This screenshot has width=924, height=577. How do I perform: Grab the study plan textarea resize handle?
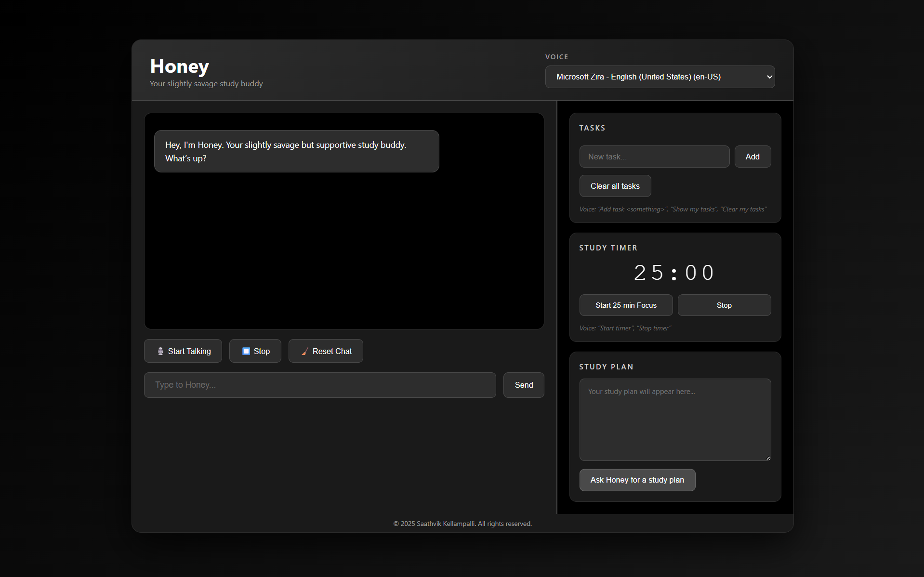click(768, 458)
